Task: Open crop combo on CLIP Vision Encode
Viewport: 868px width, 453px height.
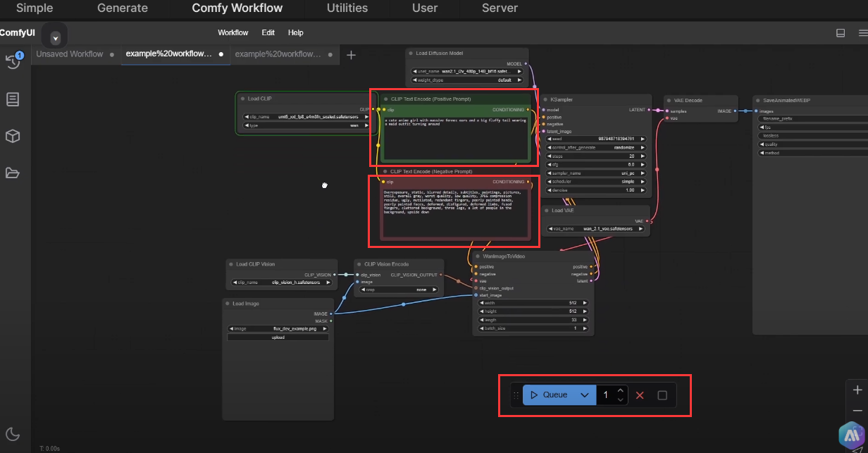Action: [399, 290]
